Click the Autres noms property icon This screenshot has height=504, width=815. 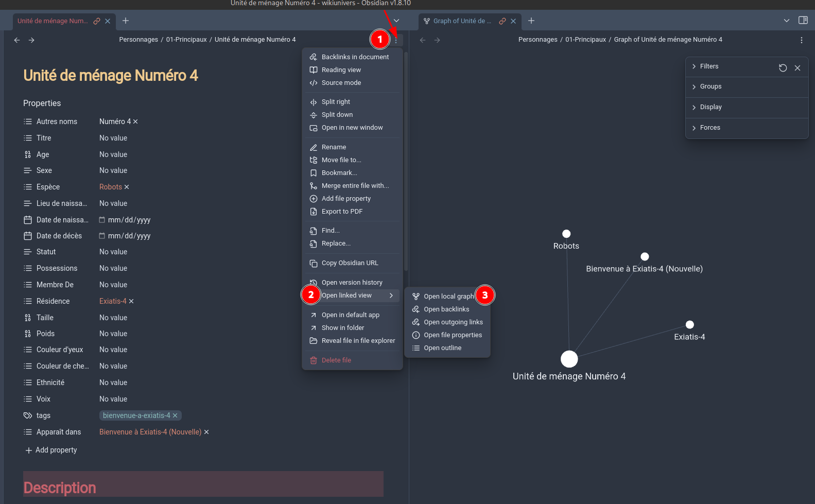[x=28, y=121]
